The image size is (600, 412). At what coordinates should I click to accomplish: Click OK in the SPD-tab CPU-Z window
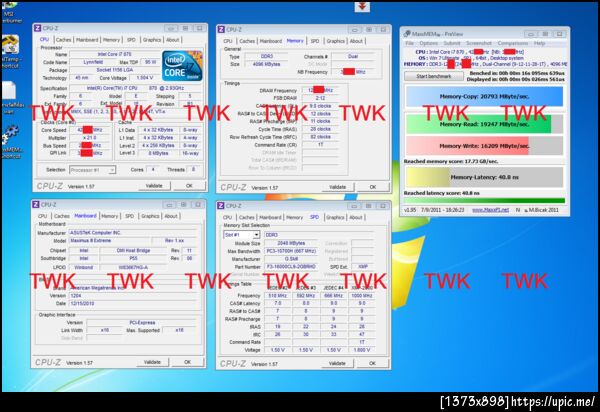(372, 363)
